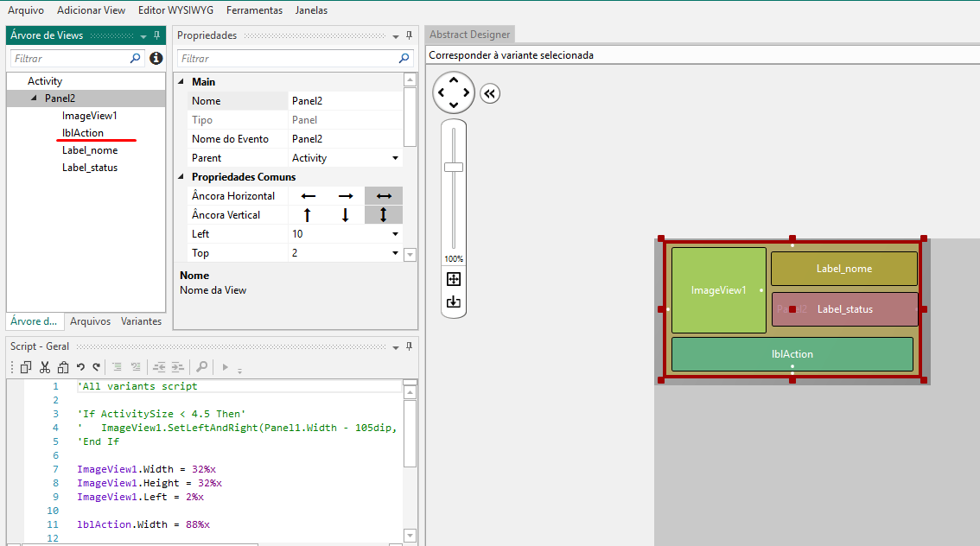Click the paste icon in script toolbar
This screenshot has height=546, width=980.
click(x=61, y=367)
